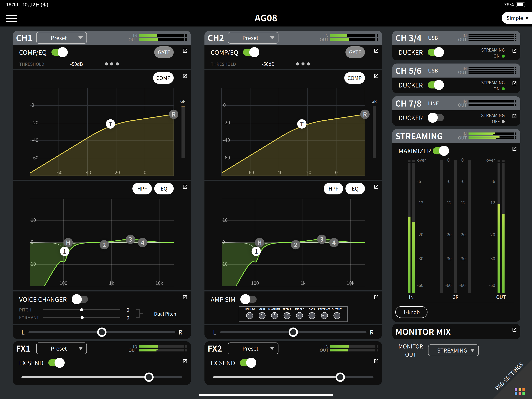Toggle the CH2 COMP button
This screenshot has height=399, width=532.
pyautogui.click(x=355, y=78)
